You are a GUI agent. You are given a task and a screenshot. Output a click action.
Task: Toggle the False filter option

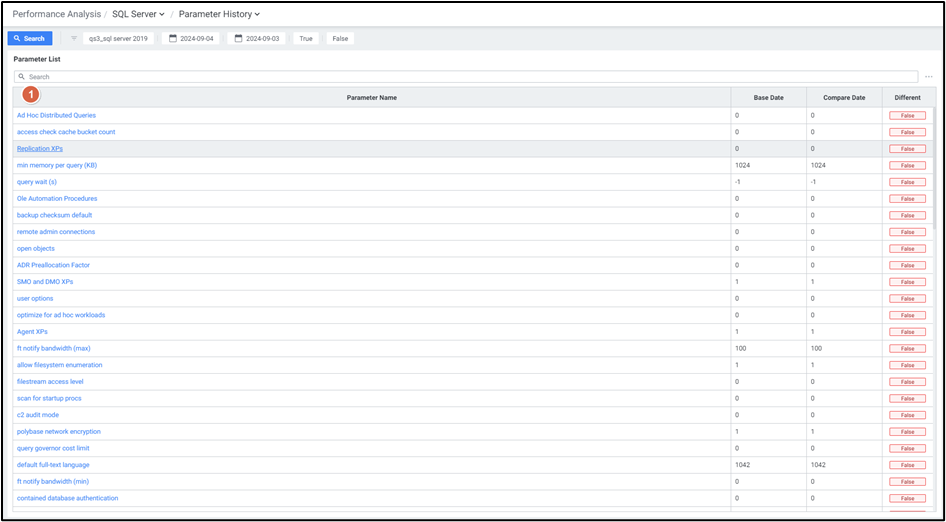(340, 39)
